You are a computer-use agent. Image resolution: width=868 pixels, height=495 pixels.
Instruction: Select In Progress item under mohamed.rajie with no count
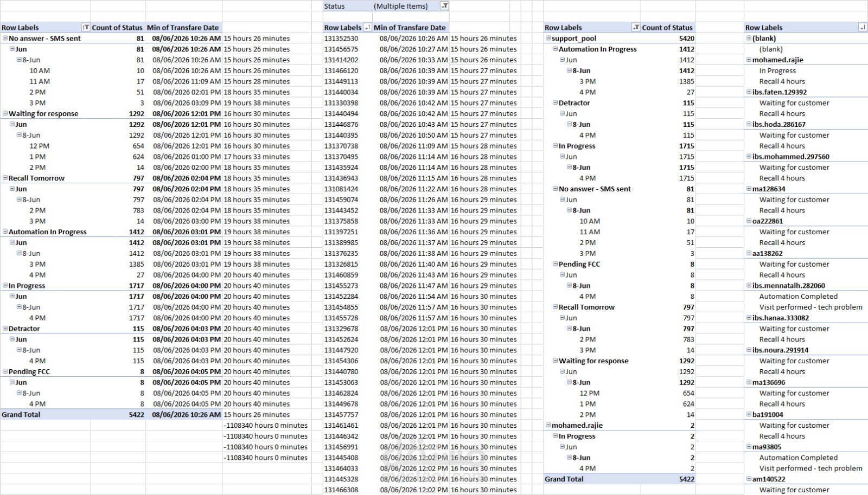coord(777,70)
